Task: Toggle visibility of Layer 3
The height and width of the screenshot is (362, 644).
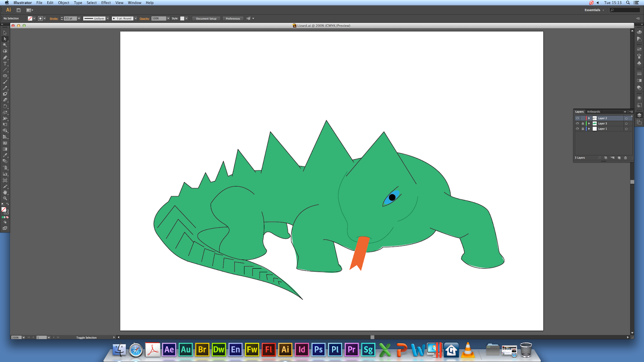Action: [577, 123]
